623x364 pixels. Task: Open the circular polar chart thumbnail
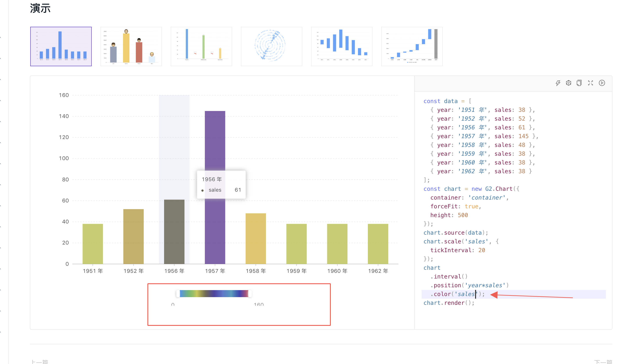(x=271, y=46)
